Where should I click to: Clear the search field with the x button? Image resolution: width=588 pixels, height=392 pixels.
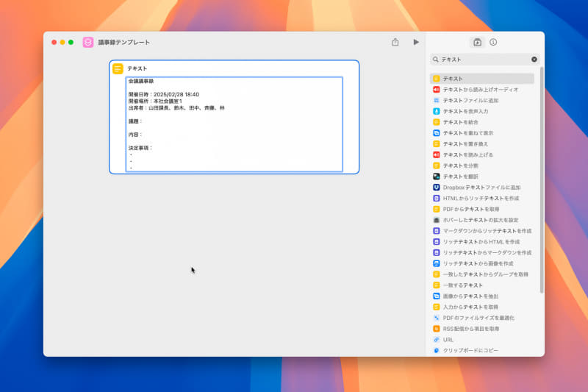click(x=534, y=60)
